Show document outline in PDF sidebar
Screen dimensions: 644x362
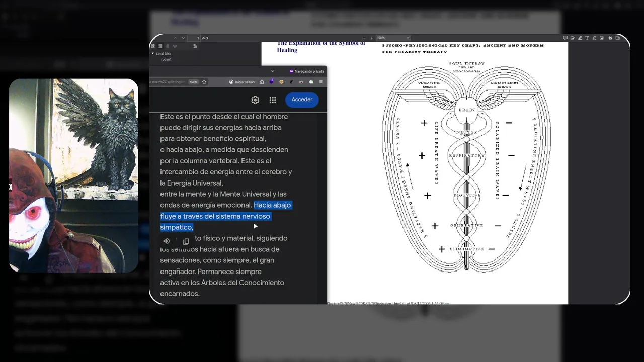[160, 46]
